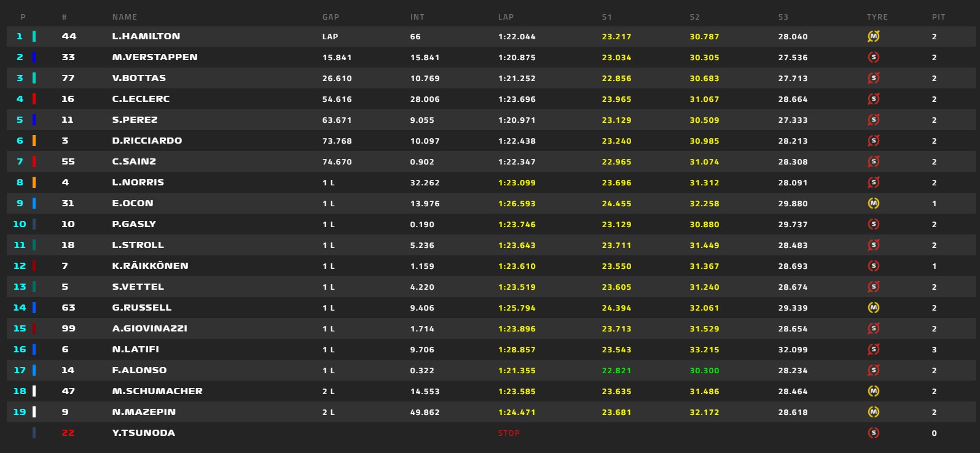Image resolution: width=980 pixels, height=453 pixels.
Task: Click Norris's orange team color bar
Action: coord(34,182)
